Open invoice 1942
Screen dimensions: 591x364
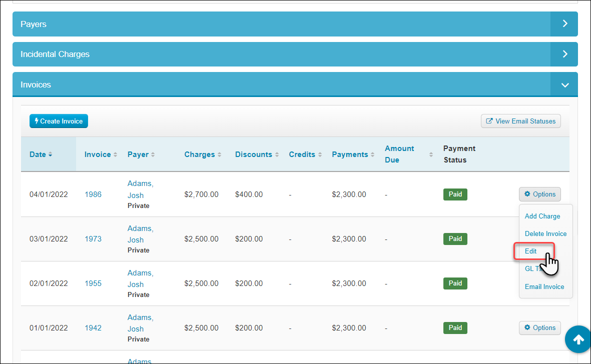point(93,328)
